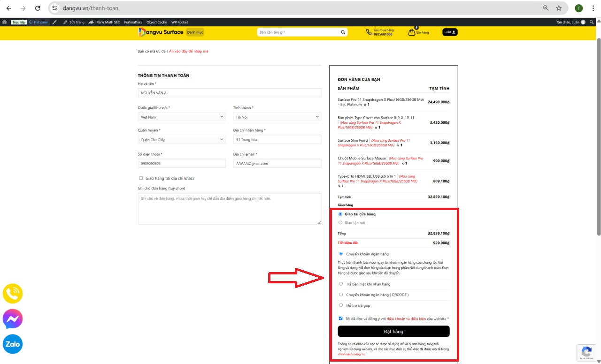Click the 'Trực tiếp' live badge
This screenshot has height=364, width=601.
tap(19, 22)
